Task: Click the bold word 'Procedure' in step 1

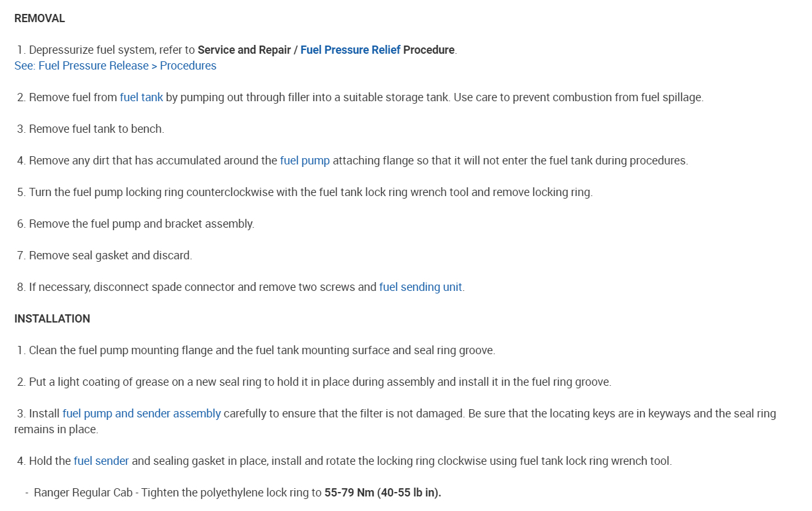Action: 428,50
